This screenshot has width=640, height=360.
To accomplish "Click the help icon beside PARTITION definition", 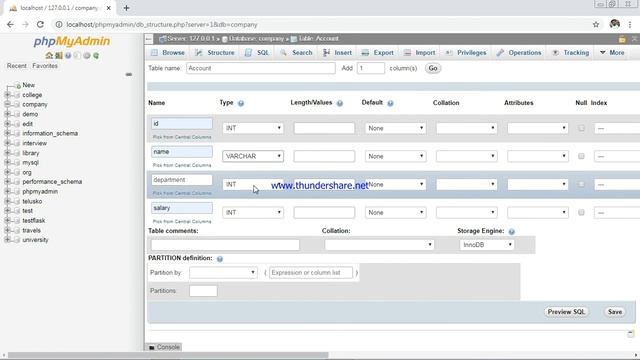I will [220, 259].
